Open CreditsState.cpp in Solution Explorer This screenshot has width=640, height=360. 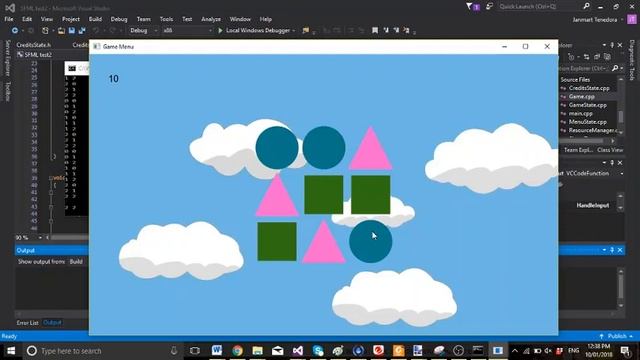pyautogui.click(x=589, y=88)
